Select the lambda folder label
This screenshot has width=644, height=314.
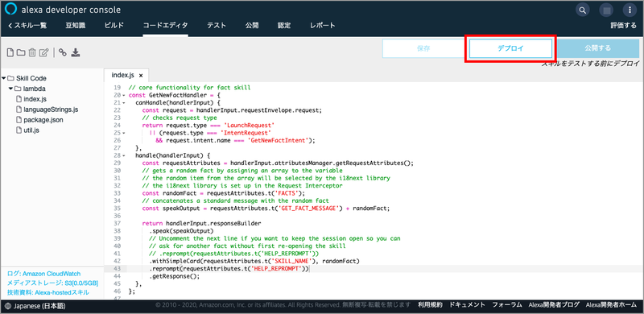click(x=34, y=89)
